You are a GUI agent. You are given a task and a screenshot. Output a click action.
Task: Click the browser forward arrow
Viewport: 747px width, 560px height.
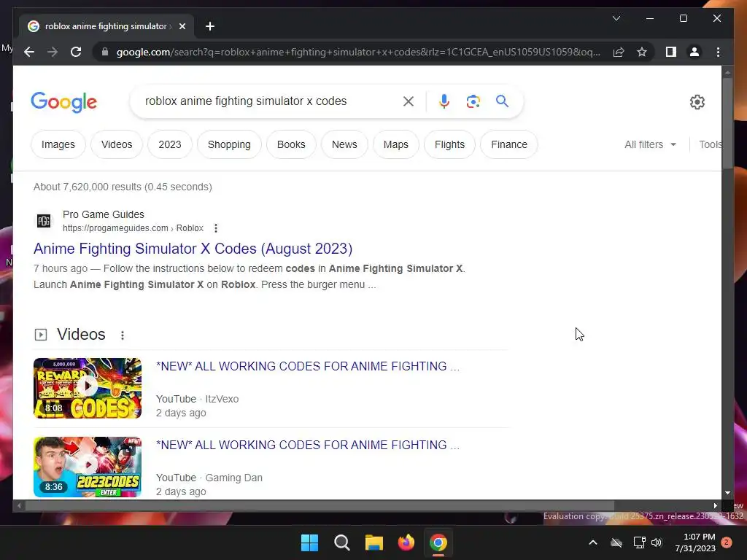tap(53, 52)
